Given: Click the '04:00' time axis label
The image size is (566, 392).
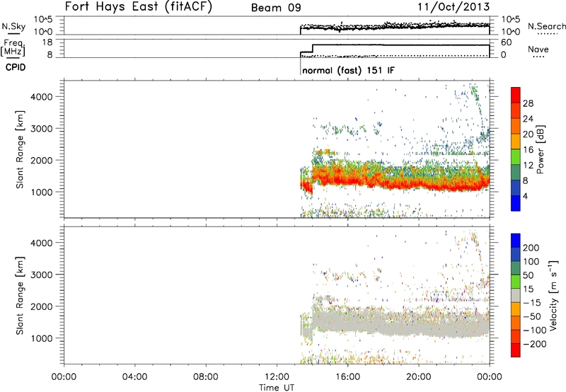Looking at the screenshot, I should [x=135, y=377].
